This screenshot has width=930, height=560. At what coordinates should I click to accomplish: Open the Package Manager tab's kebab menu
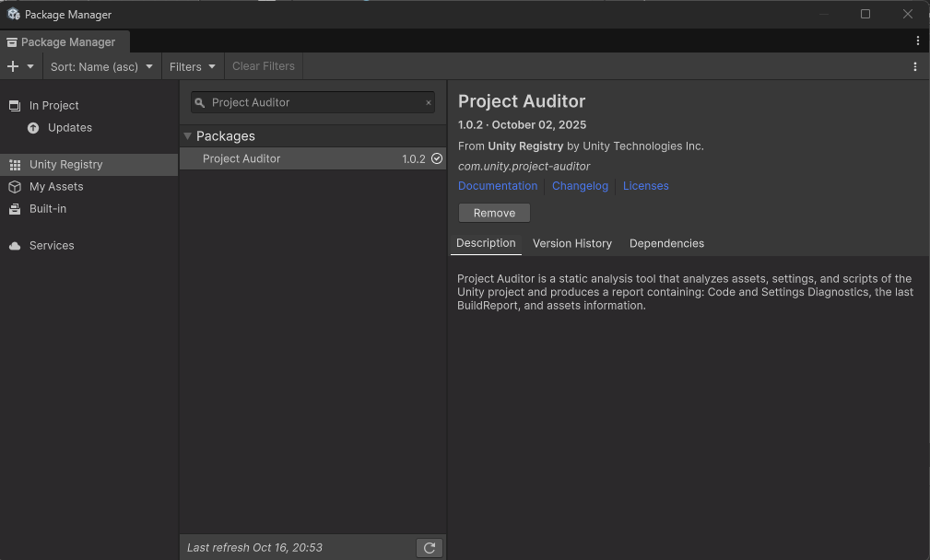coord(917,41)
